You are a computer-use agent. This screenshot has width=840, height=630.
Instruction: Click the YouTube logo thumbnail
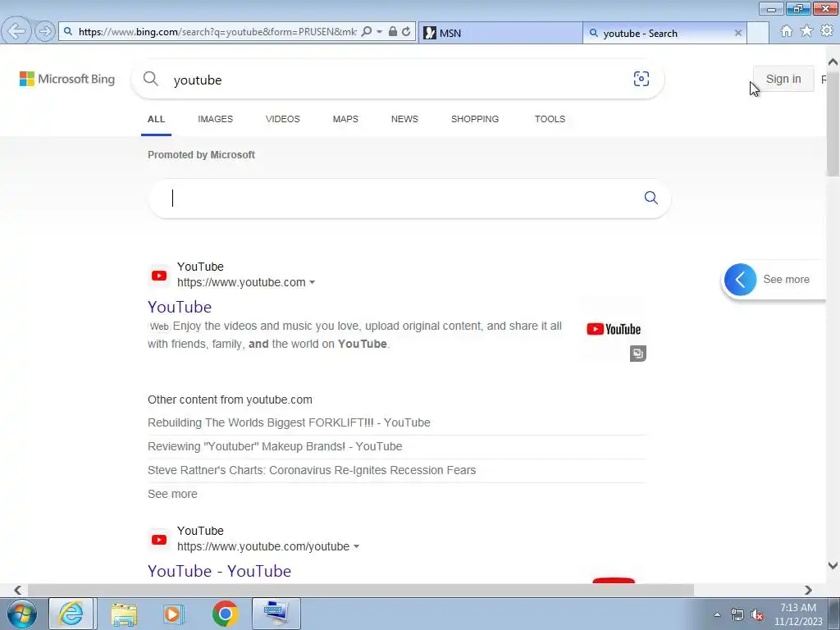pyautogui.click(x=614, y=329)
